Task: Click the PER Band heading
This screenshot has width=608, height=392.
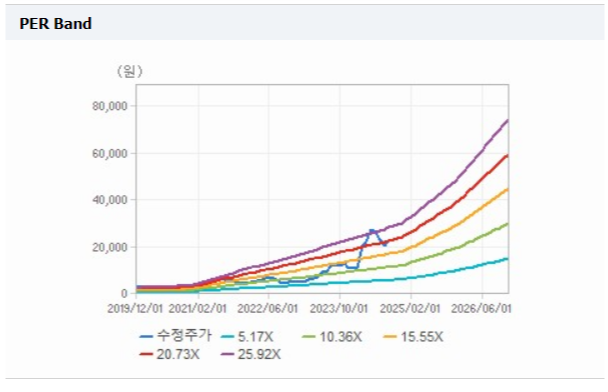Action: pyautogui.click(x=55, y=24)
